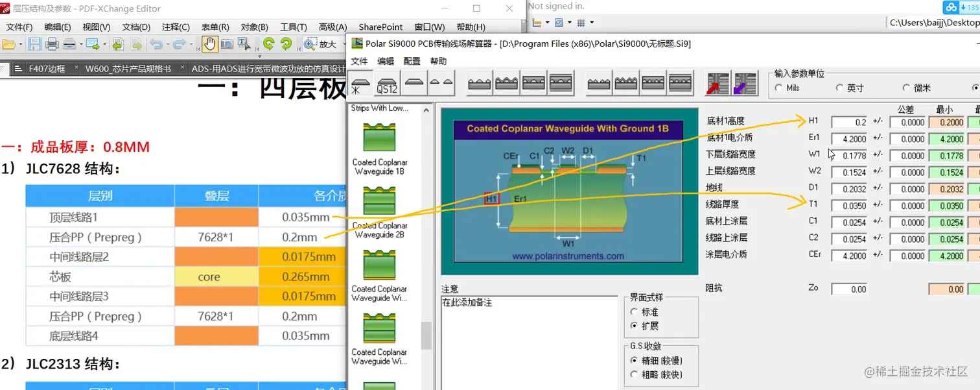The height and width of the screenshot is (390, 980).
Task: Open the Polar 配置 menu
Action: [412, 61]
